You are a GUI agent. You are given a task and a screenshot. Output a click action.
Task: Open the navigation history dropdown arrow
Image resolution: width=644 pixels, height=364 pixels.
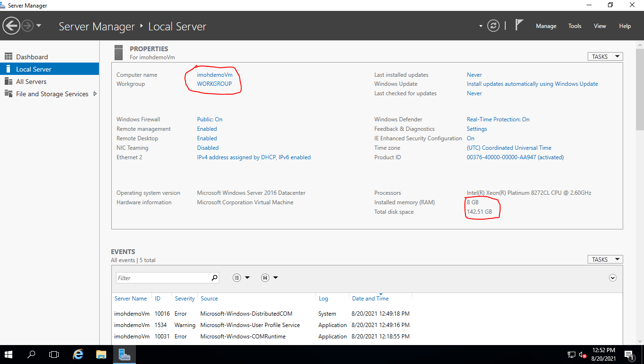tap(39, 26)
